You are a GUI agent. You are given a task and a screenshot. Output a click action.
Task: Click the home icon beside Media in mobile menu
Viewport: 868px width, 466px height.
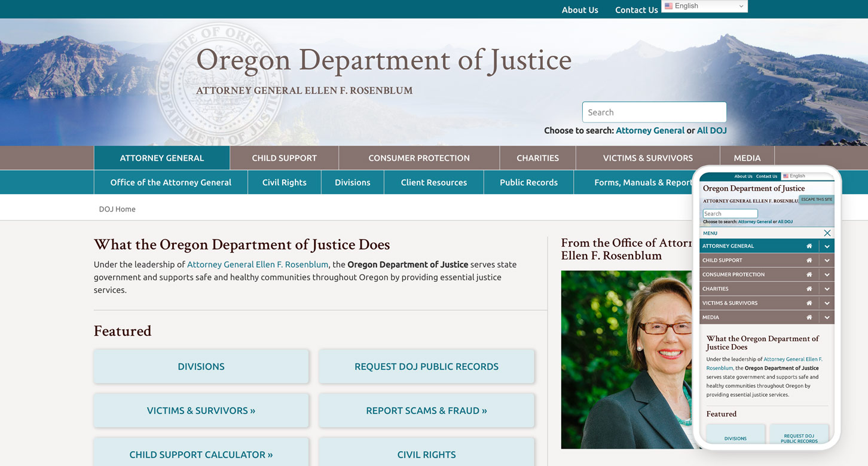click(809, 318)
